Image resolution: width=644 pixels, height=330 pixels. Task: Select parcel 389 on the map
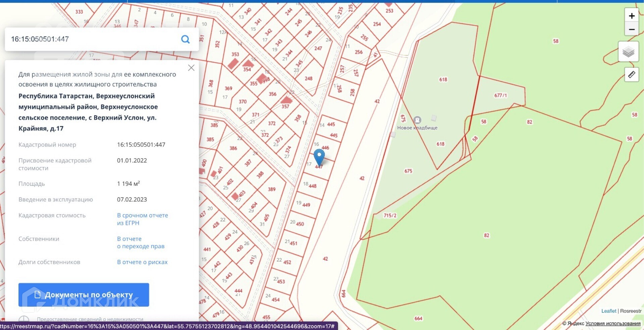(x=272, y=189)
